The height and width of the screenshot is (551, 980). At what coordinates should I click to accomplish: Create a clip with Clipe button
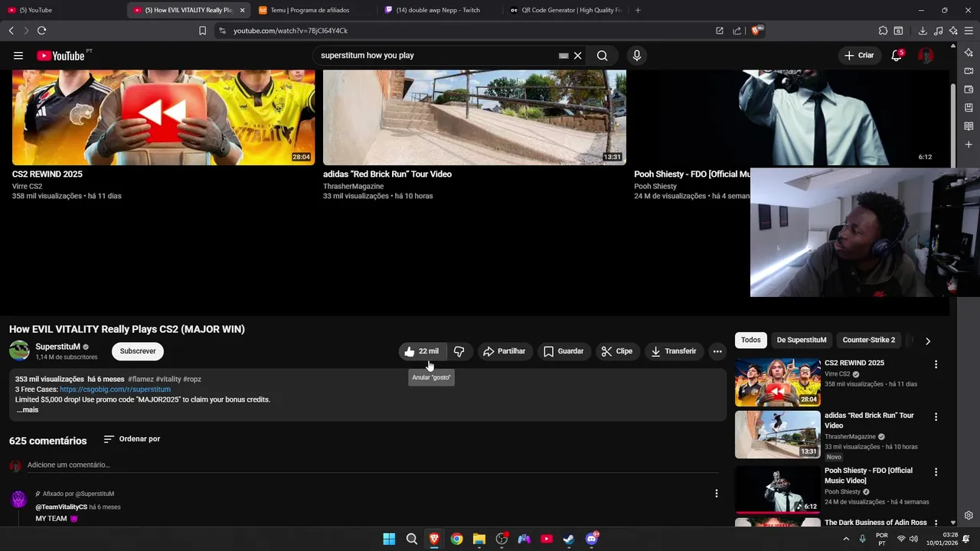point(617,351)
